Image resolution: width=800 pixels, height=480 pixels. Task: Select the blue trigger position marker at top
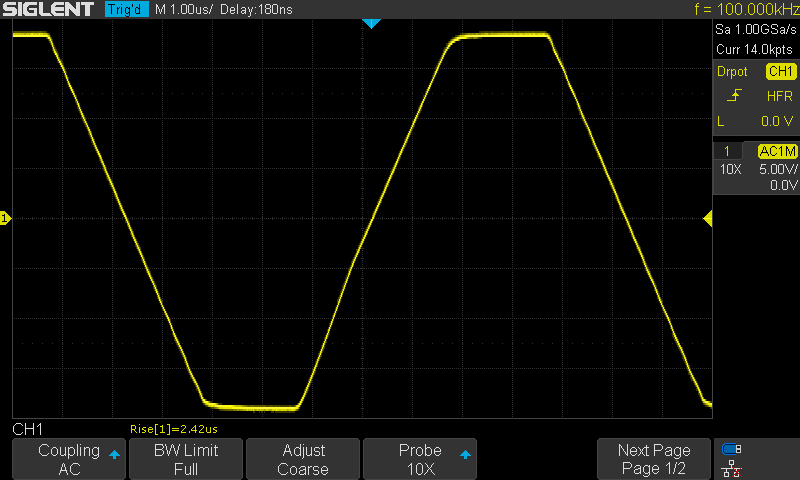[371, 23]
